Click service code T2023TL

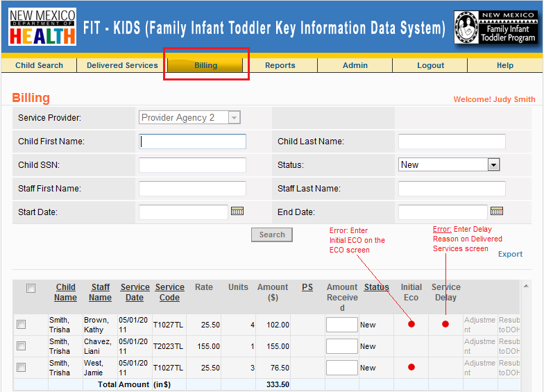tap(168, 346)
